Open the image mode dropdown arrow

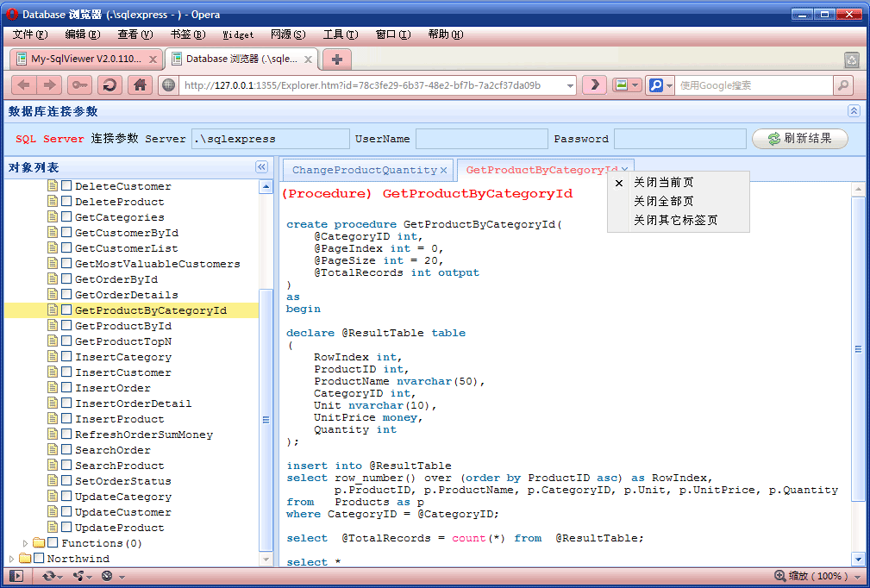tap(635, 86)
